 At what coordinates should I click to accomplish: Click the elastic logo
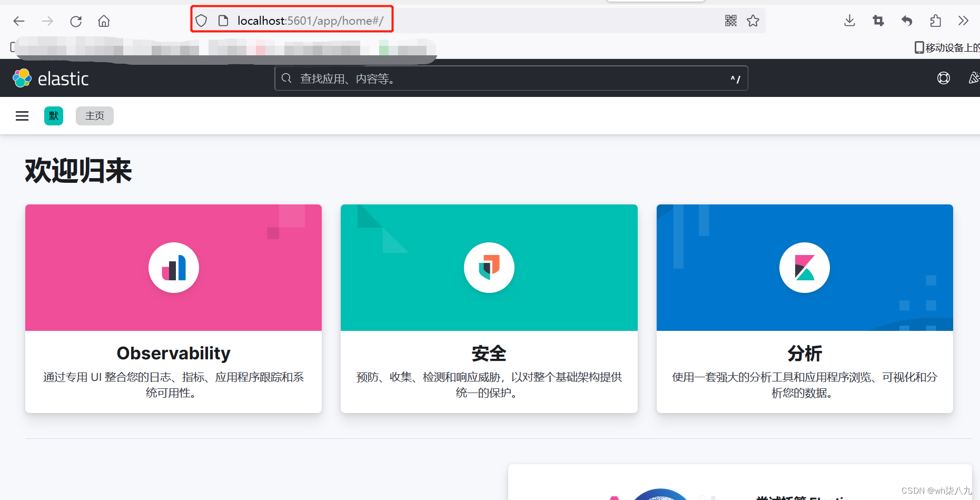[x=51, y=78]
